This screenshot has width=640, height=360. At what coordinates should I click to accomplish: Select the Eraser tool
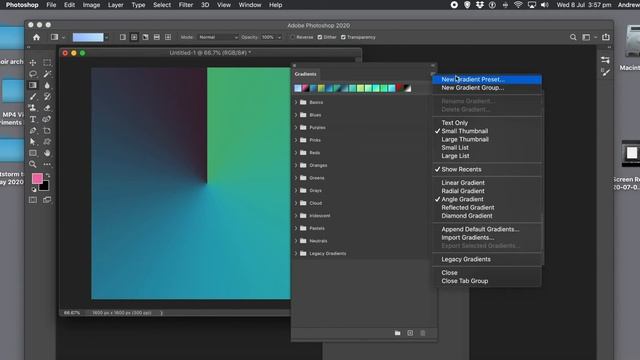(x=47, y=108)
